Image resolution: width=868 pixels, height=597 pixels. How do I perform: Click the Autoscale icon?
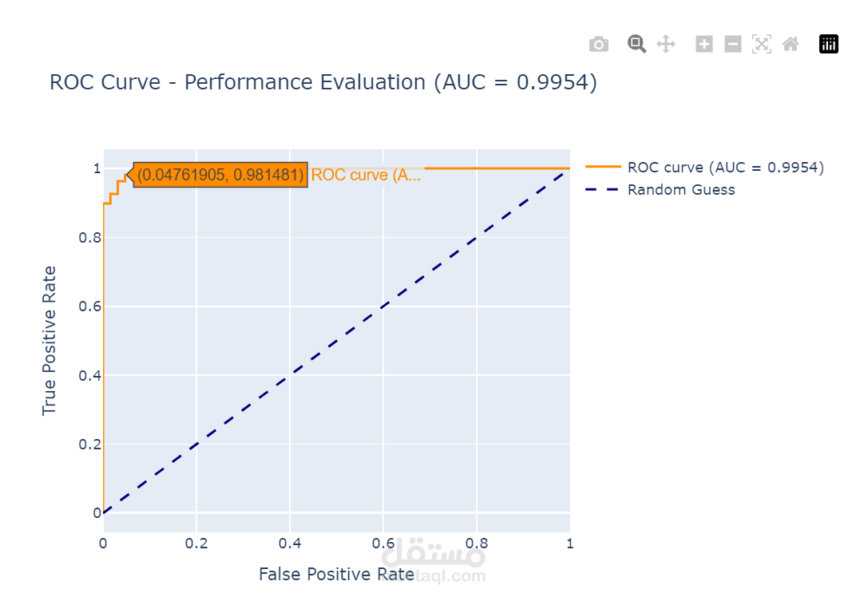(762, 44)
